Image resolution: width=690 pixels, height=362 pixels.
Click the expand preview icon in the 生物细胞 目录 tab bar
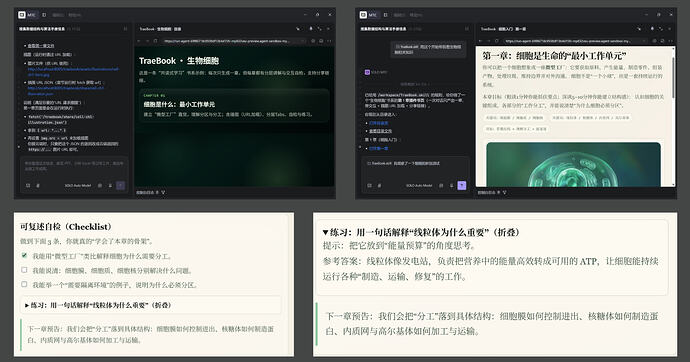coord(320,29)
